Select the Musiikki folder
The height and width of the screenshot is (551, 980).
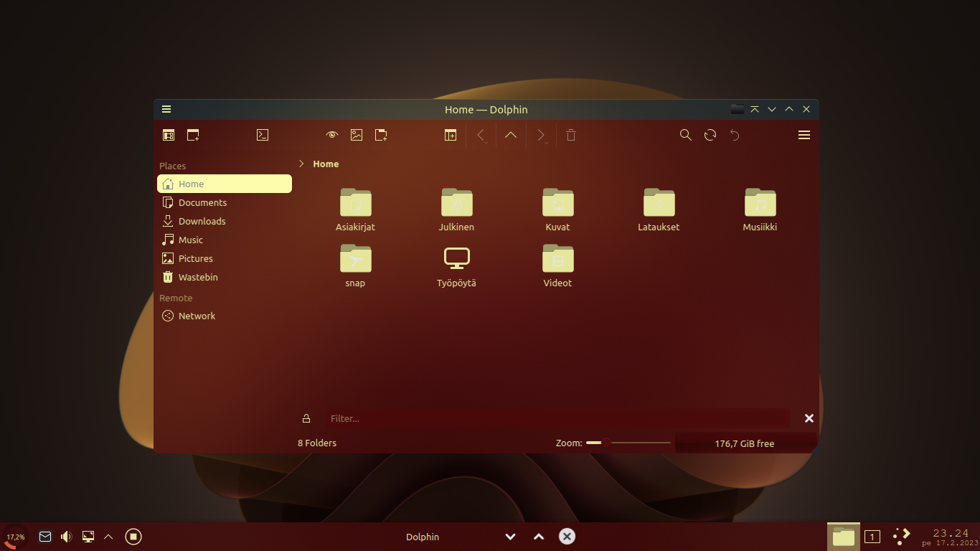coord(760,209)
